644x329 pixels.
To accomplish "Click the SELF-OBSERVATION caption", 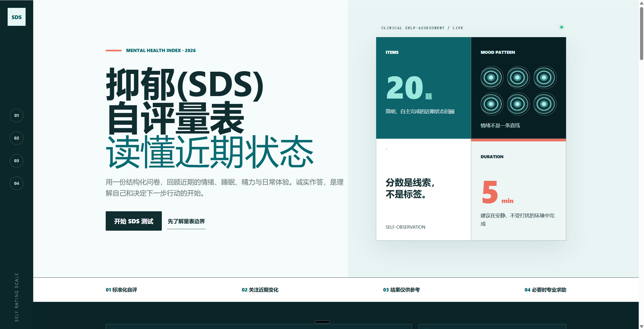I will [x=405, y=227].
